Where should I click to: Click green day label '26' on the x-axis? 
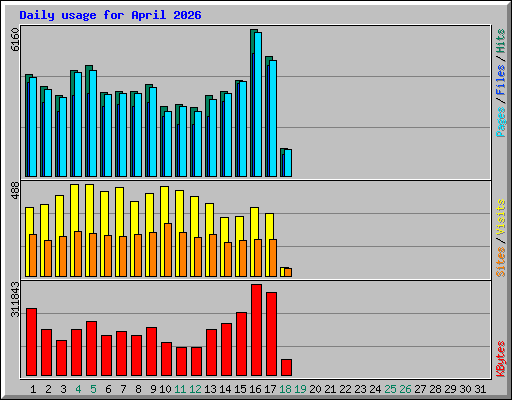pos(405,389)
